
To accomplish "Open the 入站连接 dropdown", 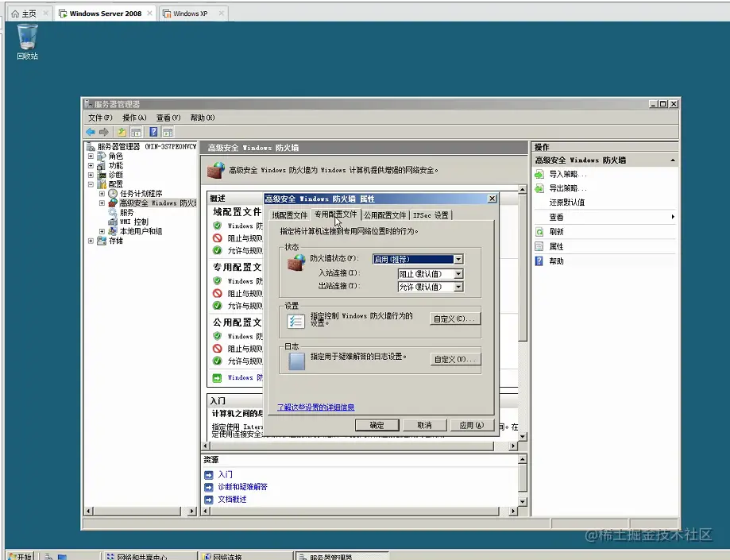I will (458, 274).
